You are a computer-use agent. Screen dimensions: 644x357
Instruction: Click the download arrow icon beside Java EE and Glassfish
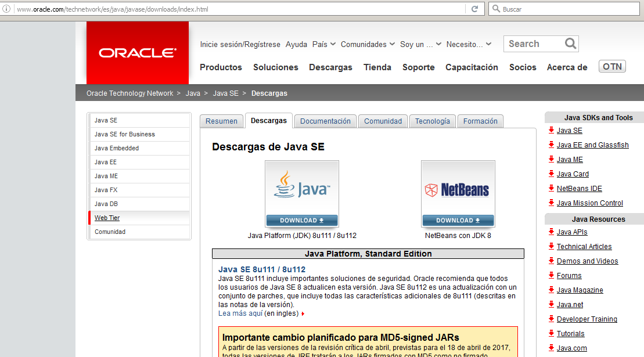click(x=551, y=145)
